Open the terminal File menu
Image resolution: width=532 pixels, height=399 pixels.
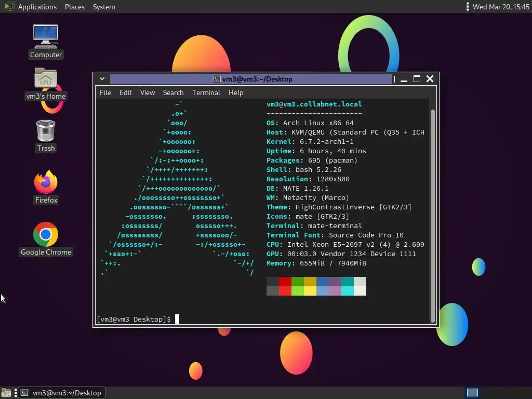(x=105, y=92)
